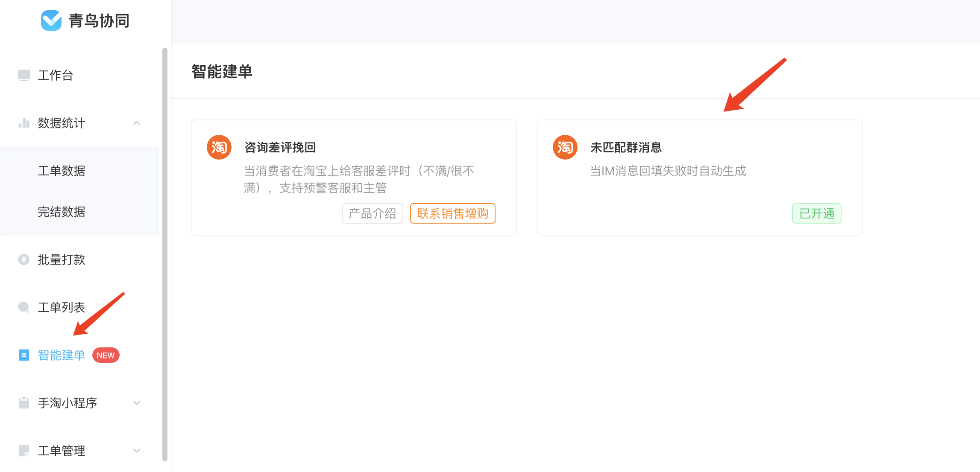Click the 青鸟协同 logo icon
The width and height of the screenshot is (980, 472).
coord(51,20)
